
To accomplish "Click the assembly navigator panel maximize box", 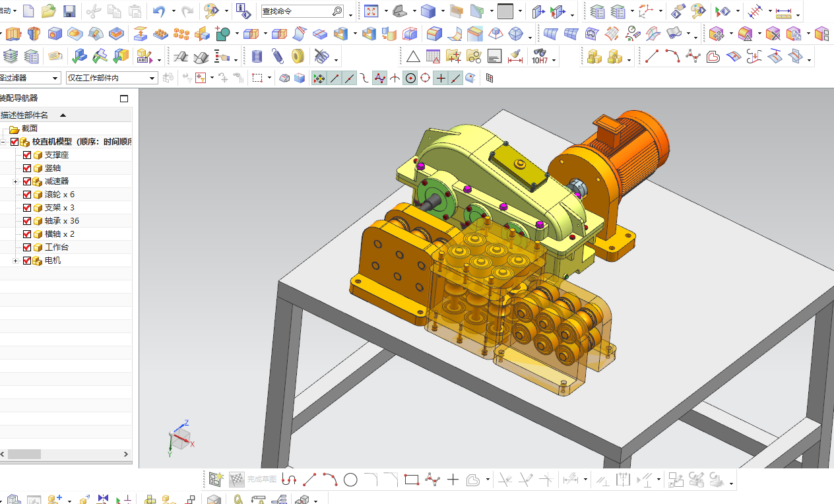I will (124, 98).
